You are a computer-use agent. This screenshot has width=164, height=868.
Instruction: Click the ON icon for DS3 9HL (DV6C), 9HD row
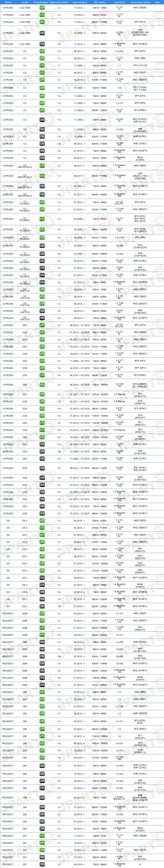tap(42, 468)
